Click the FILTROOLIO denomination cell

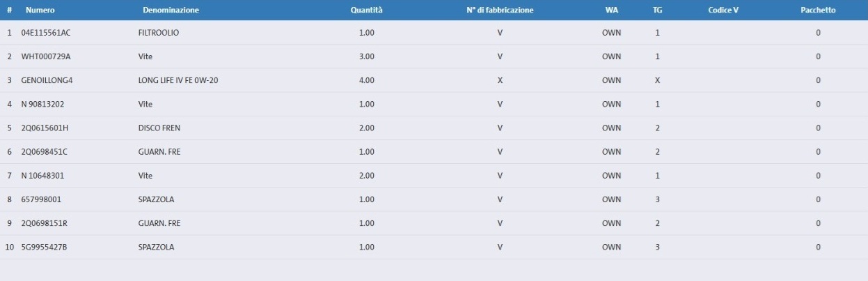pos(159,33)
